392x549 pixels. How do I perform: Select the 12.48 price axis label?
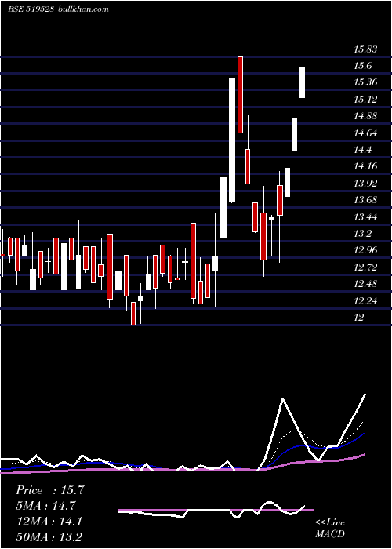365,284
